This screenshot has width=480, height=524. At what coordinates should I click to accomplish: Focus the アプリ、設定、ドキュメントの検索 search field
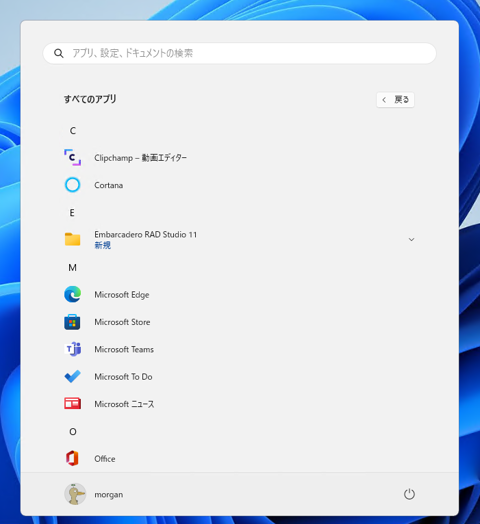[240, 53]
